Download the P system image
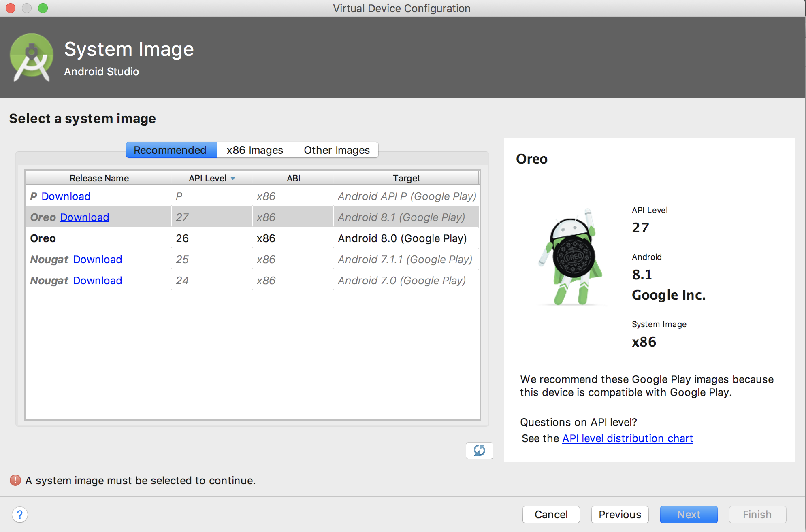 (x=66, y=196)
